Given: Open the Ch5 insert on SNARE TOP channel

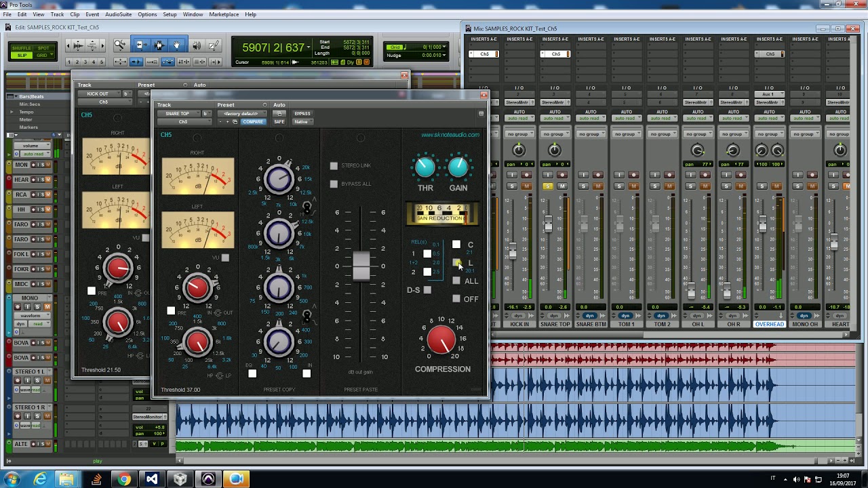Looking at the screenshot, I should pos(555,54).
